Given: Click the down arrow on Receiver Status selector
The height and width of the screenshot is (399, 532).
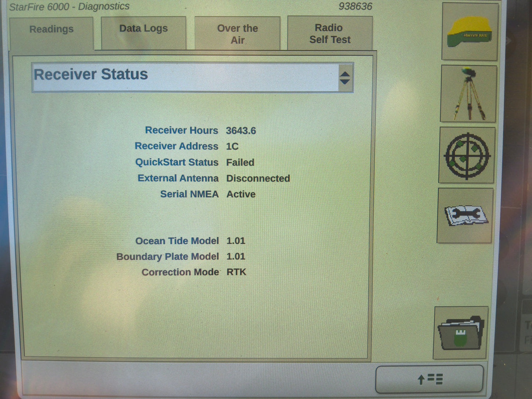Looking at the screenshot, I should (x=345, y=82).
